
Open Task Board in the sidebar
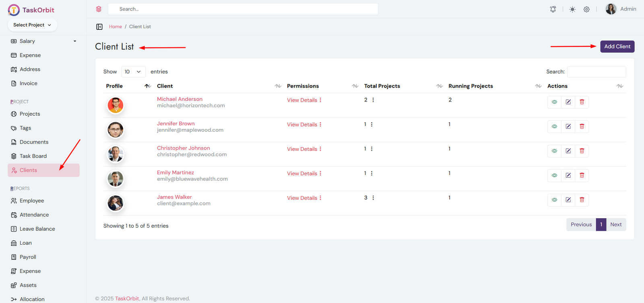coord(33,156)
